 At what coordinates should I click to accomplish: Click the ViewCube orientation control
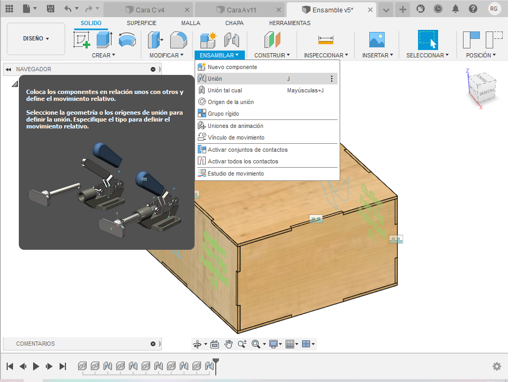[482, 88]
